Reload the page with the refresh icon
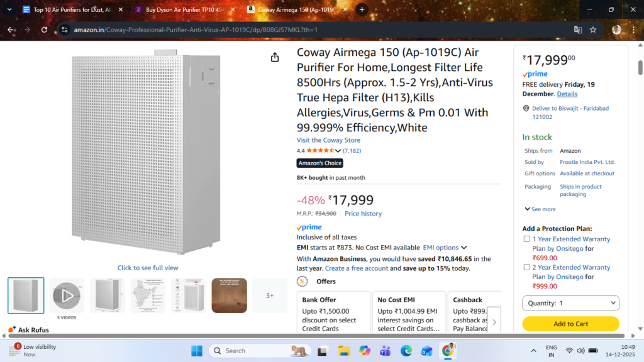The width and height of the screenshot is (644, 362). pyautogui.click(x=45, y=30)
